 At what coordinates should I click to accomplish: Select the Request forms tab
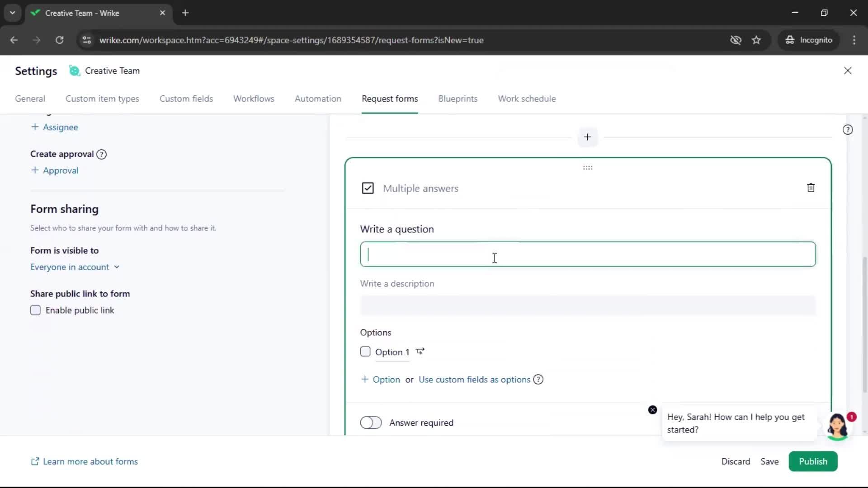click(x=390, y=99)
